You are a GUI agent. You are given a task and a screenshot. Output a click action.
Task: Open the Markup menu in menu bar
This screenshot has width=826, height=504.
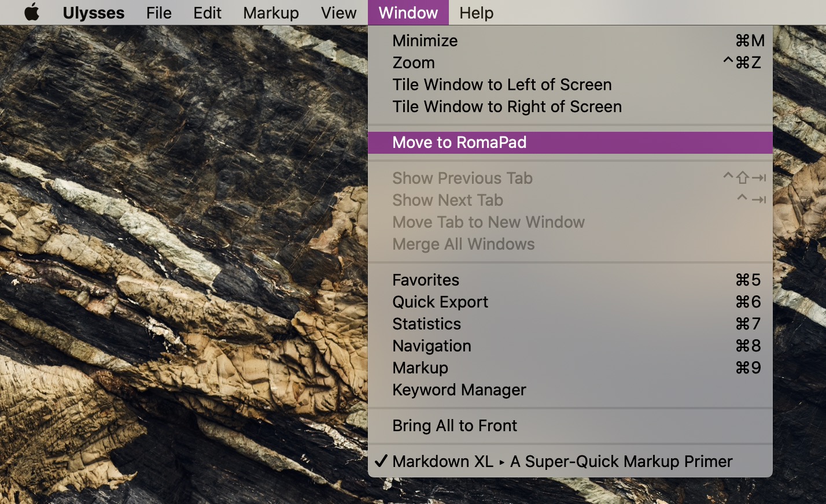271,13
